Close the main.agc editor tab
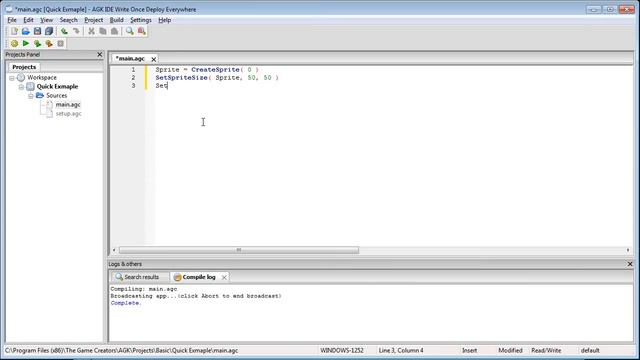This screenshot has height=360, width=640. coord(153,59)
